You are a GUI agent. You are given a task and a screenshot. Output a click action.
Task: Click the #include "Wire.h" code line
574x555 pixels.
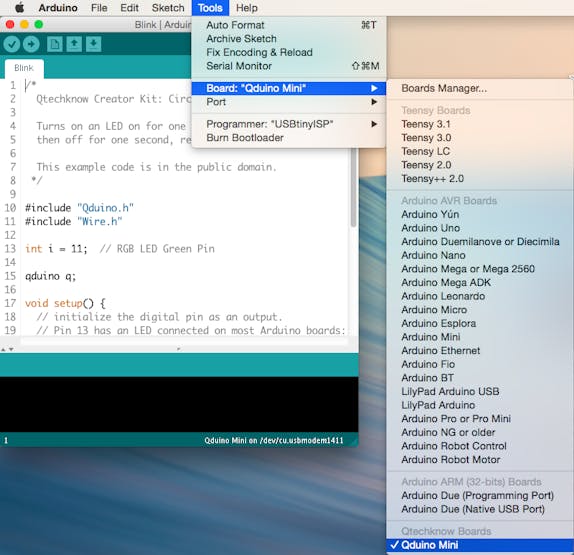point(73,221)
